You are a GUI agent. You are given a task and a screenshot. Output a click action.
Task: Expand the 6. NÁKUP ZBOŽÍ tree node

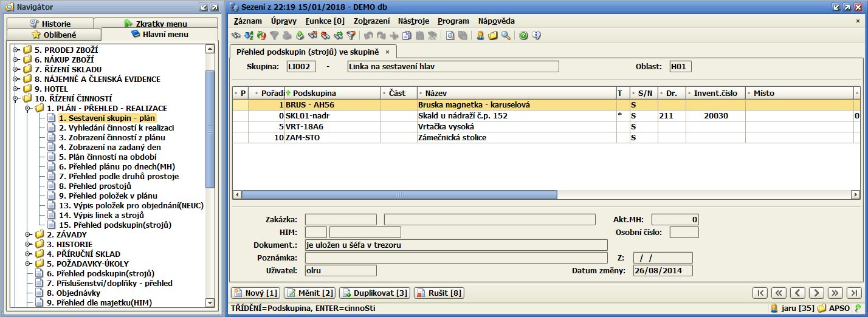point(16,60)
